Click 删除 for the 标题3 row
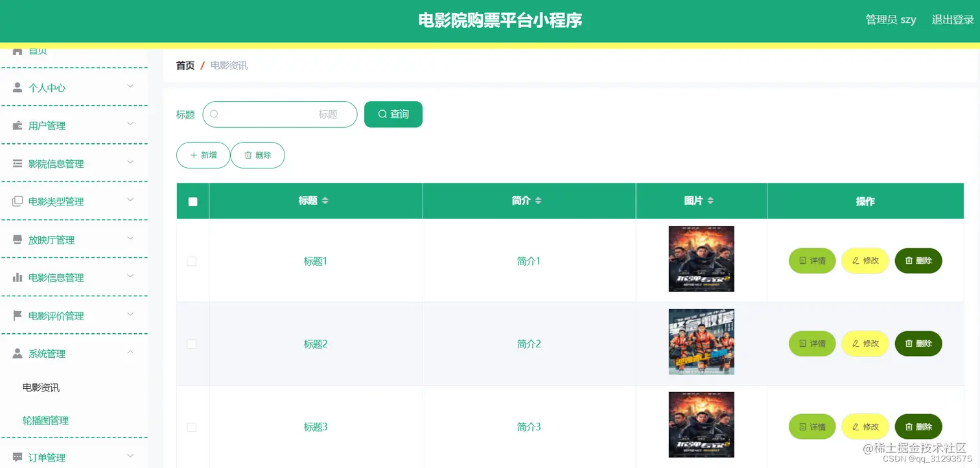This screenshot has width=980, height=468. 918,427
